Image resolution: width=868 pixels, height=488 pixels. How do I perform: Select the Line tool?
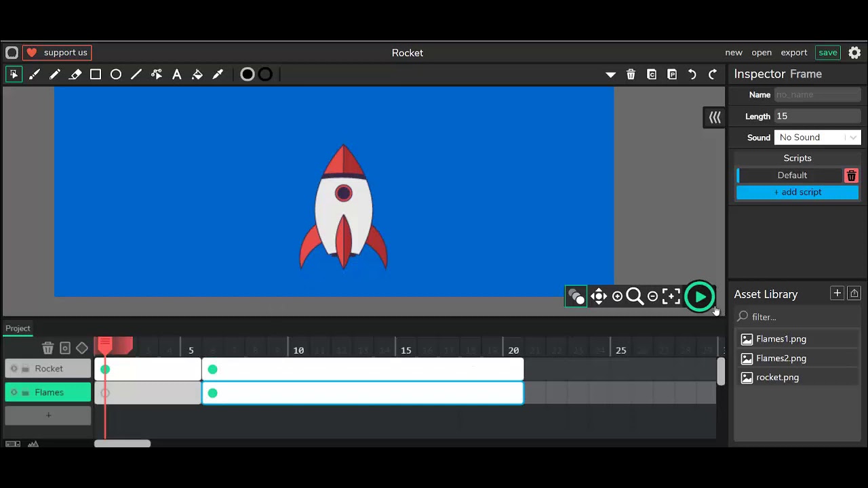(x=136, y=75)
